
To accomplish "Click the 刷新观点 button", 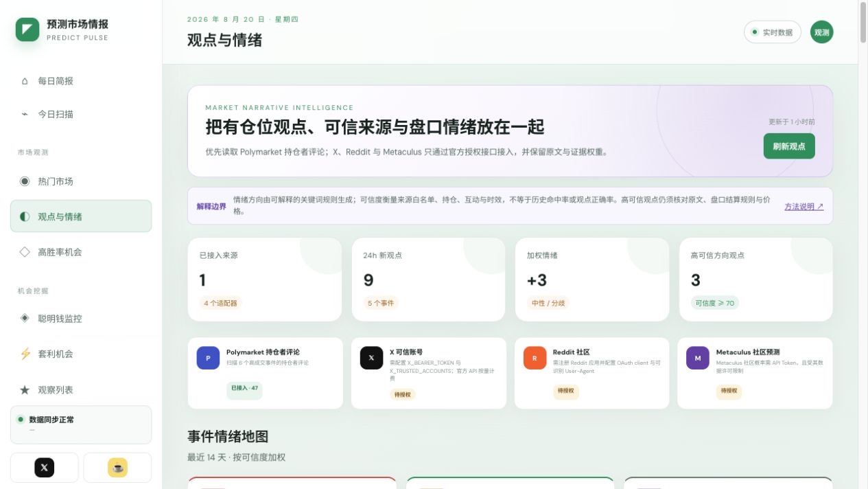I will [x=789, y=146].
